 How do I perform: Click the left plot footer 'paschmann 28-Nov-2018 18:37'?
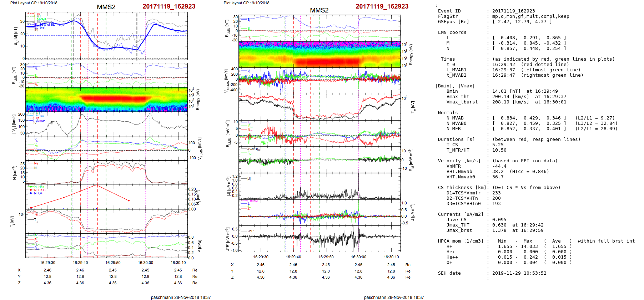[181, 297]
